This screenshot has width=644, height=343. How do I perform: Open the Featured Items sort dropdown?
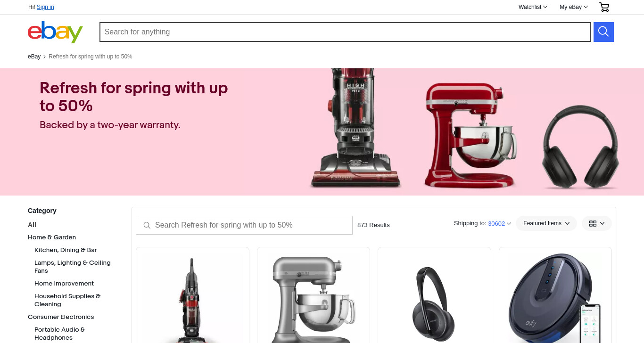point(546,223)
